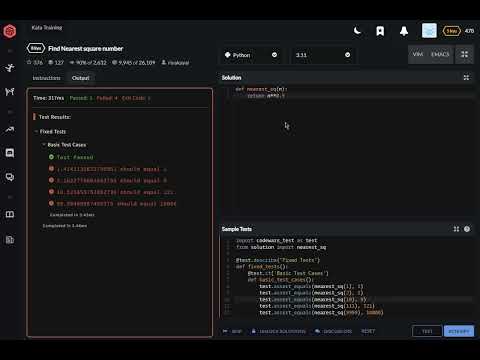Open the 3.11 version dropdown

(323, 55)
